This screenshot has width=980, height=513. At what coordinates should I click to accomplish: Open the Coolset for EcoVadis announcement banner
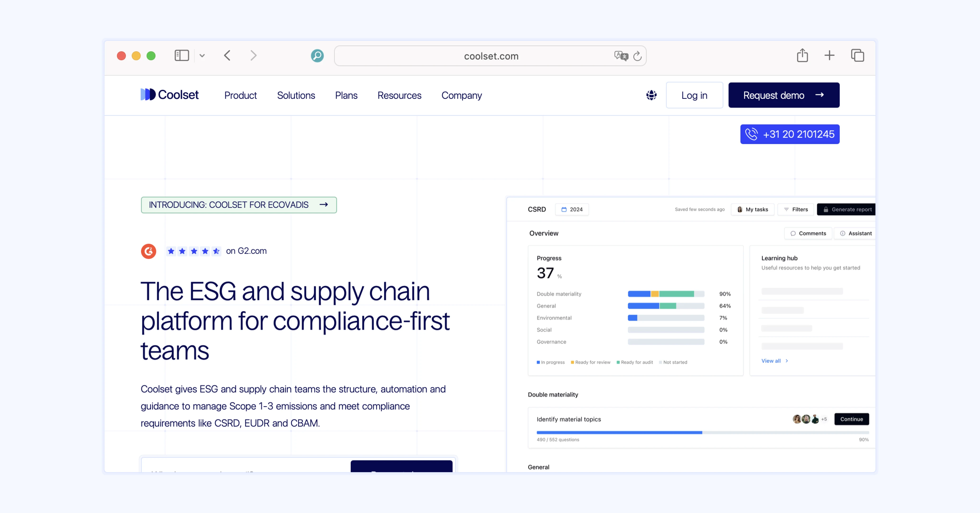tap(239, 205)
